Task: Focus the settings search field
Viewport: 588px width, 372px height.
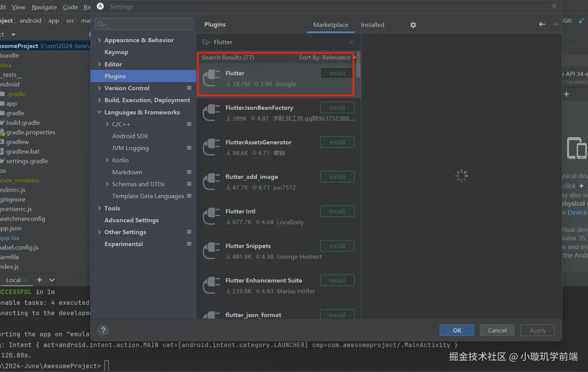Action: point(143,24)
